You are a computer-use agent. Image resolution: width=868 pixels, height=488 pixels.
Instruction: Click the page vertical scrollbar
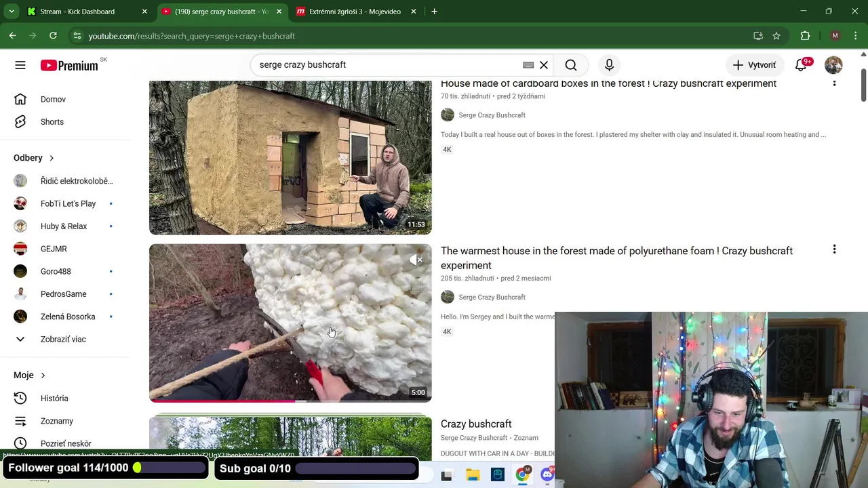(864, 85)
